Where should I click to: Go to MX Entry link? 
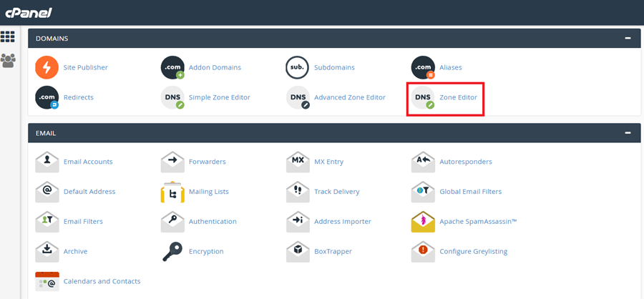pos(328,162)
